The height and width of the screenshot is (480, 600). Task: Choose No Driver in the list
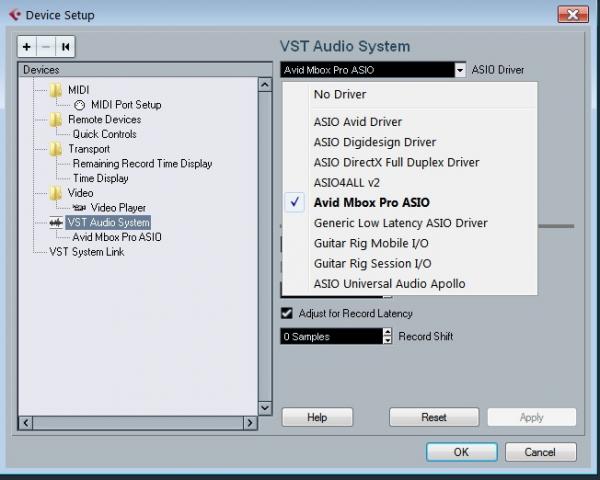pos(340,94)
